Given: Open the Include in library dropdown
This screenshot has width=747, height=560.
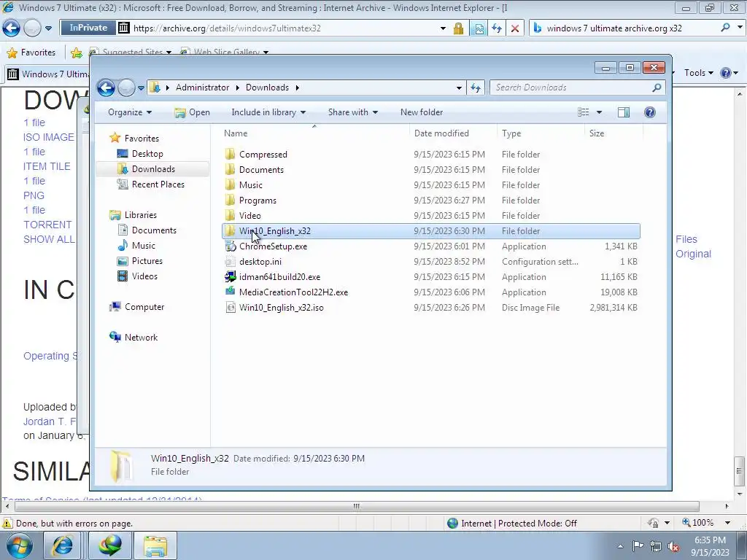Looking at the screenshot, I should (268, 112).
